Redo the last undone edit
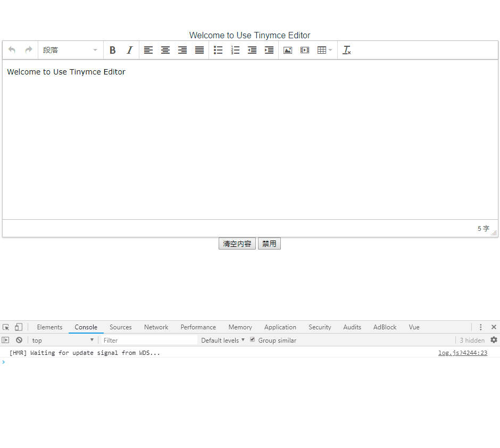The width and height of the screenshot is (500, 448). [29, 50]
